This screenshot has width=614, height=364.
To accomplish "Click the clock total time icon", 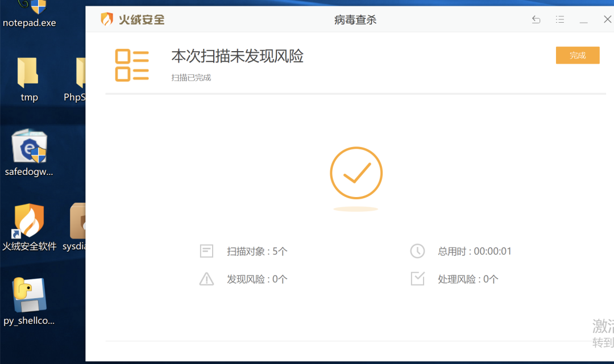I will (417, 251).
